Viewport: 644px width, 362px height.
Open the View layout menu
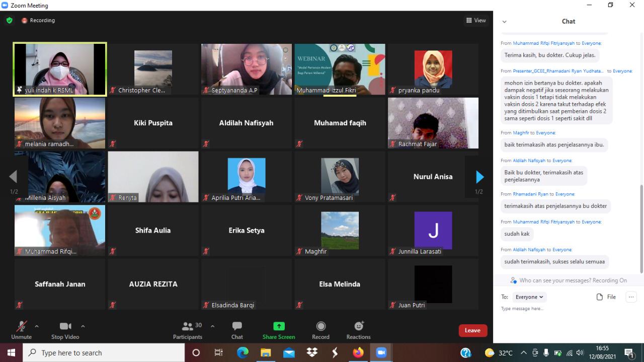pos(475,21)
